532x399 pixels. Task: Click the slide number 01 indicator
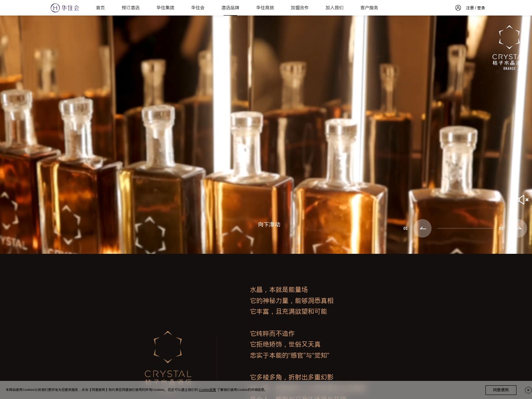(406, 228)
